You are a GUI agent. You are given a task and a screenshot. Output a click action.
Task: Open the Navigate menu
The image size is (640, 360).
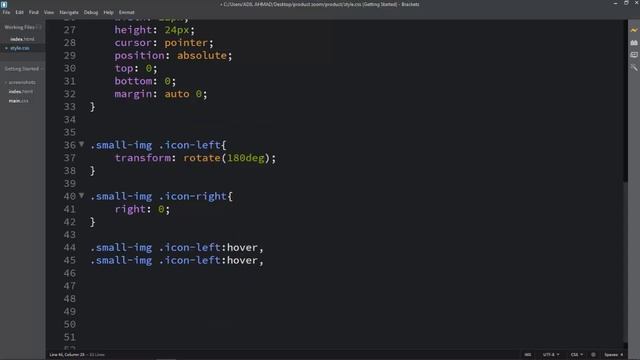pyautogui.click(x=69, y=12)
